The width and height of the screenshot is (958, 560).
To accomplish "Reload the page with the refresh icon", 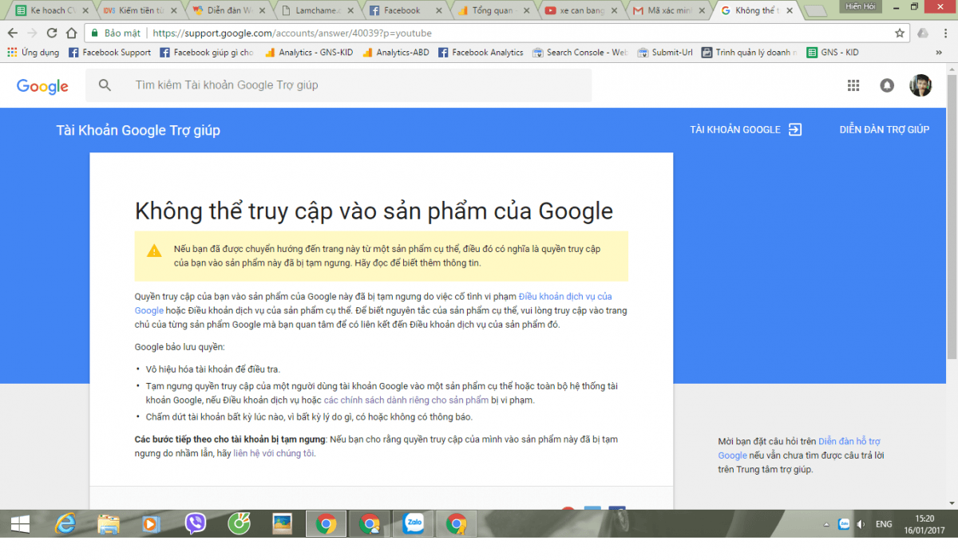I will point(52,34).
